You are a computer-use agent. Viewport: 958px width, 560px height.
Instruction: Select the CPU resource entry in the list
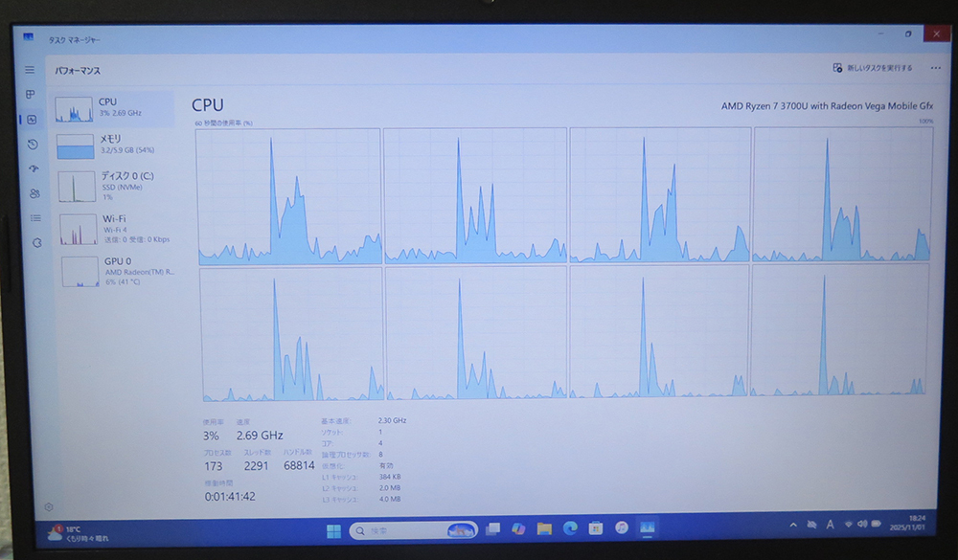[113, 109]
